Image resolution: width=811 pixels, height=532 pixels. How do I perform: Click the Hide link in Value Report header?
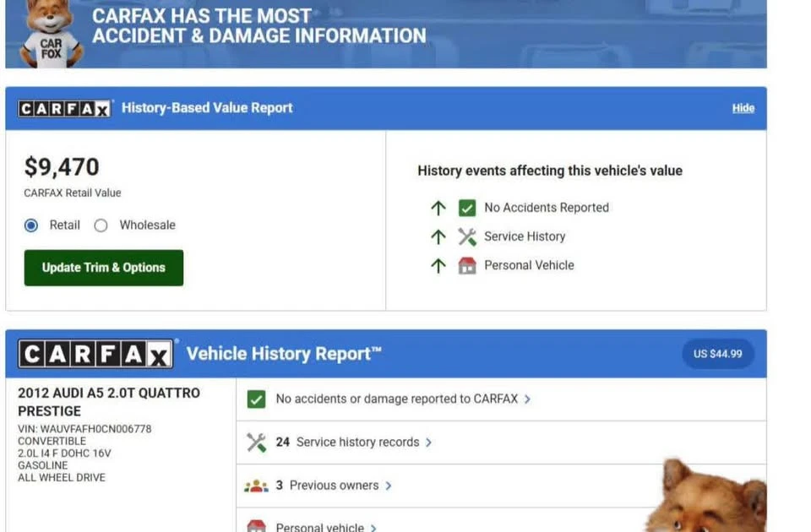tap(743, 109)
